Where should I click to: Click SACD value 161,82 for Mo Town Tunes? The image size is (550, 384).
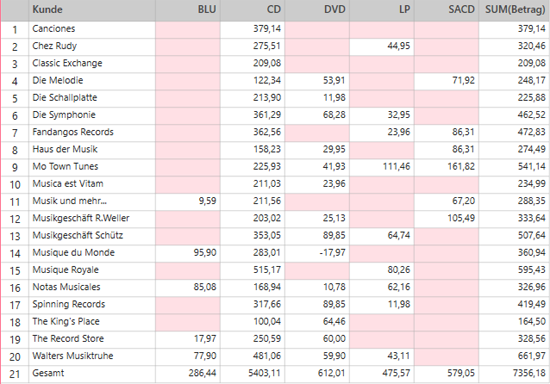tap(446, 167)
